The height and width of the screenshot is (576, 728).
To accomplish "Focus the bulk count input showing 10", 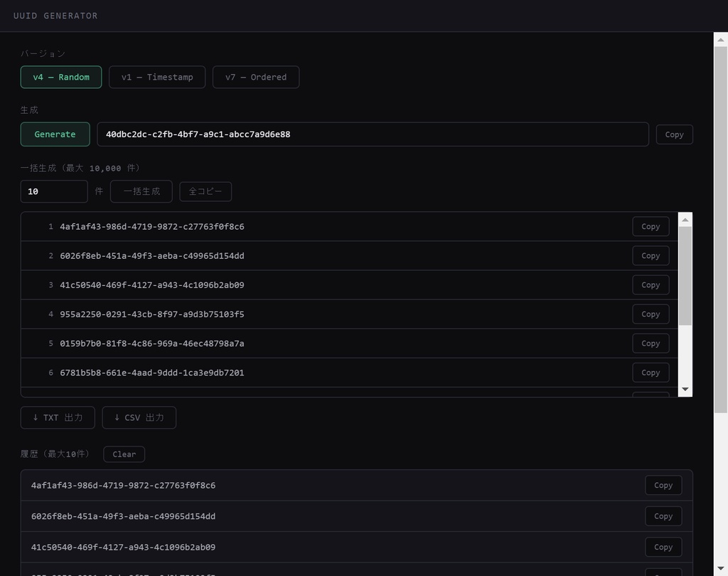I will point(54,191).
